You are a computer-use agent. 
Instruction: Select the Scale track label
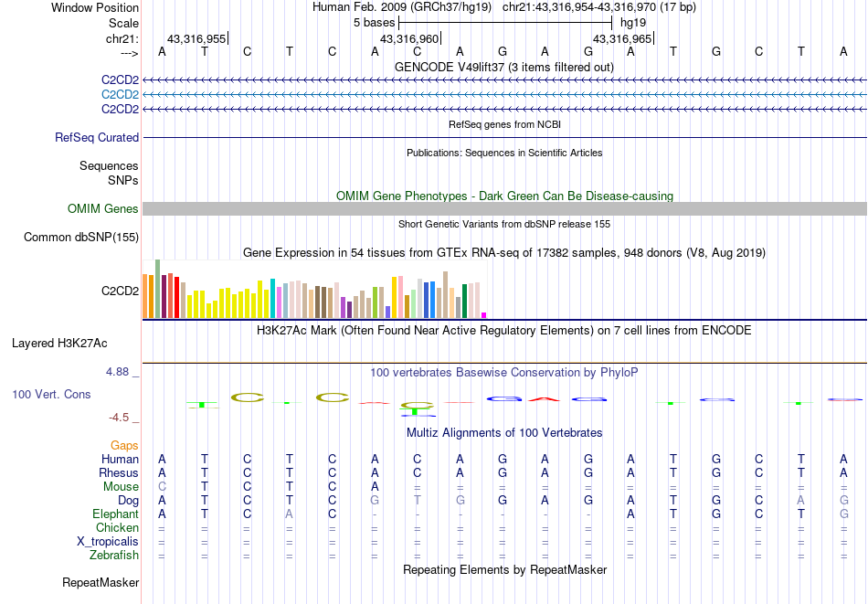coord(123,23)
